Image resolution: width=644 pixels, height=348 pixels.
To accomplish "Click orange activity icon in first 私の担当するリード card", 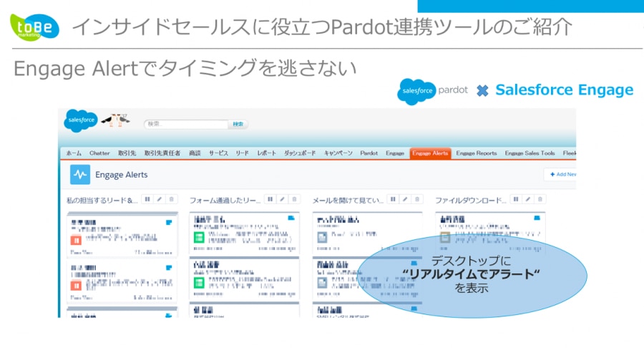I will click(76, 240).
